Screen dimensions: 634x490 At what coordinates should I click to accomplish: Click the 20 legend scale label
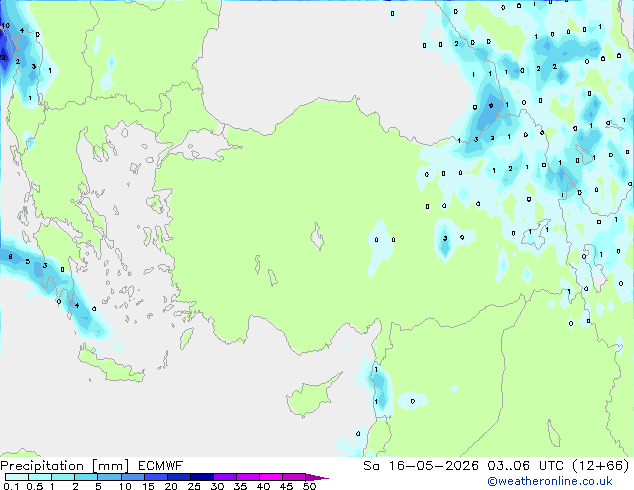[x=171, y=486]
